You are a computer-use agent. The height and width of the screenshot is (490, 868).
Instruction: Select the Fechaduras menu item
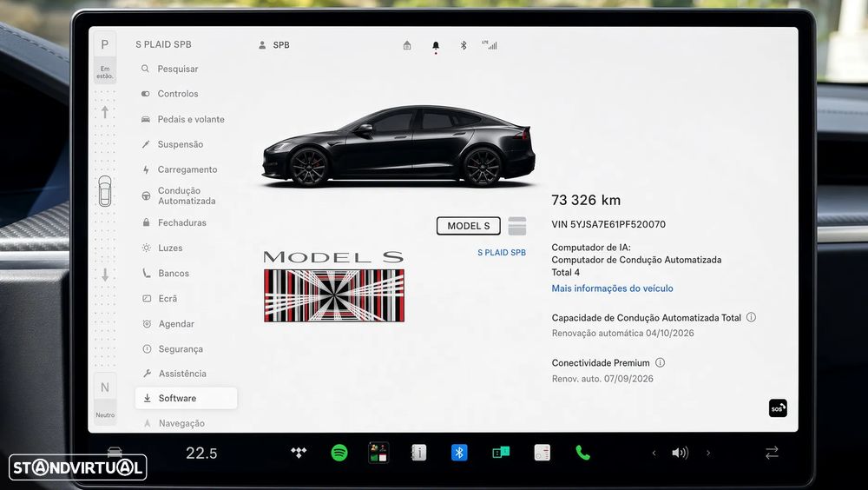click(x=174, y=222)
